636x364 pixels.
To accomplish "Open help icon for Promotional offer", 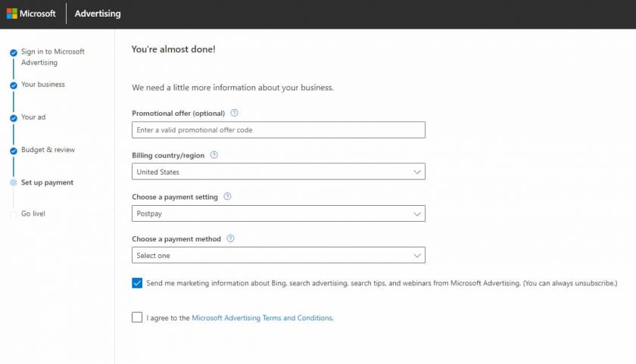I will (x=235, y=113).
